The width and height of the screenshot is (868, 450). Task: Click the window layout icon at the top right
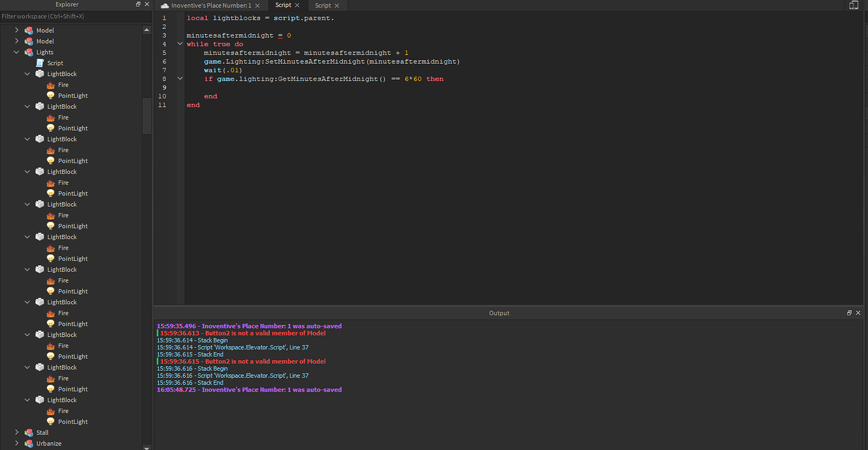(x=853, y=4)
